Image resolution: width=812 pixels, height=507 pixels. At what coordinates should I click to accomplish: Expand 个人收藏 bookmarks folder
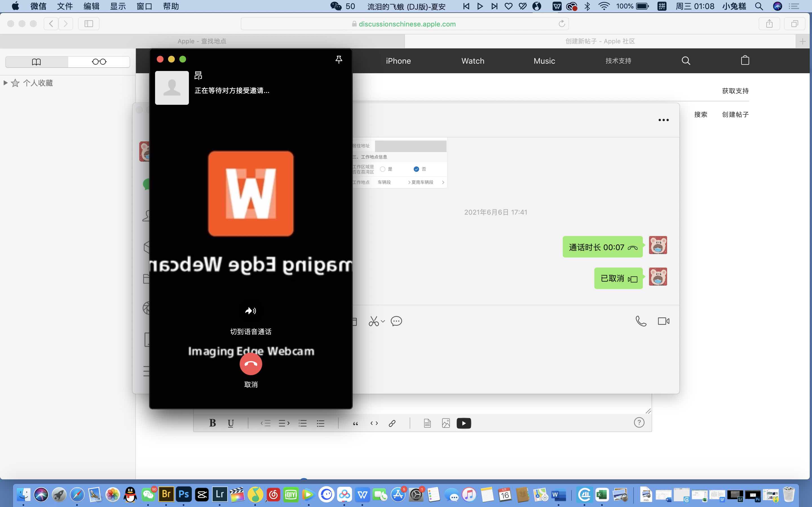coord(5,83)
